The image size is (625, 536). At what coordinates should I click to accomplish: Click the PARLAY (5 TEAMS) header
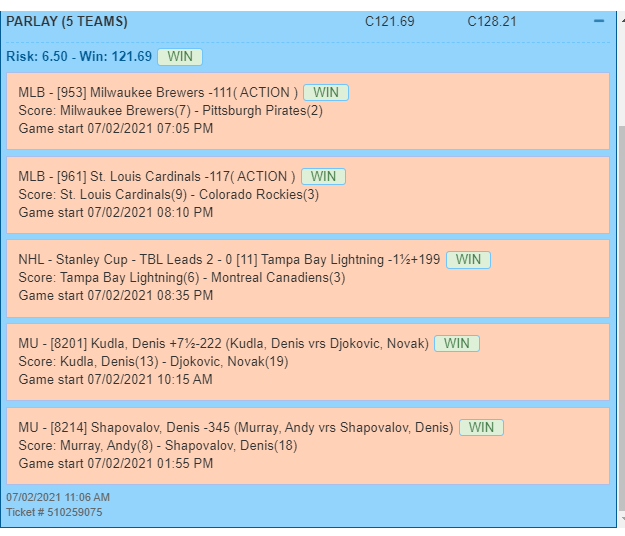coord(67,22)
